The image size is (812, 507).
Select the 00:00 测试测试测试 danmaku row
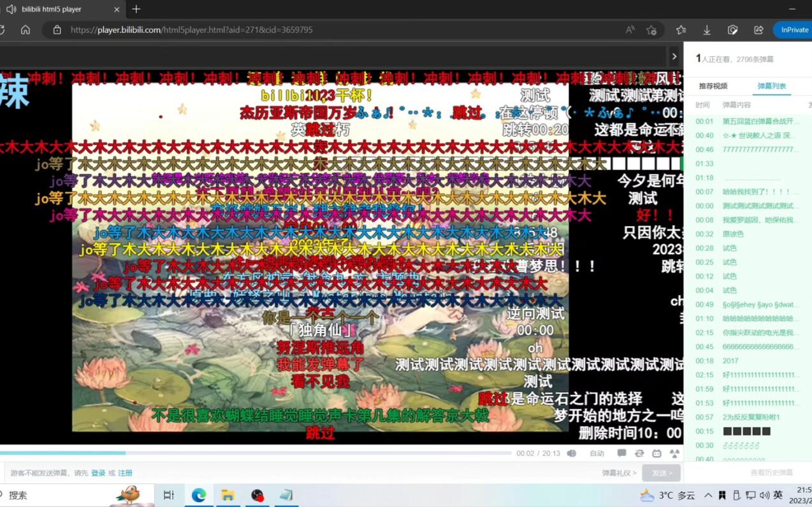[747, 206]
